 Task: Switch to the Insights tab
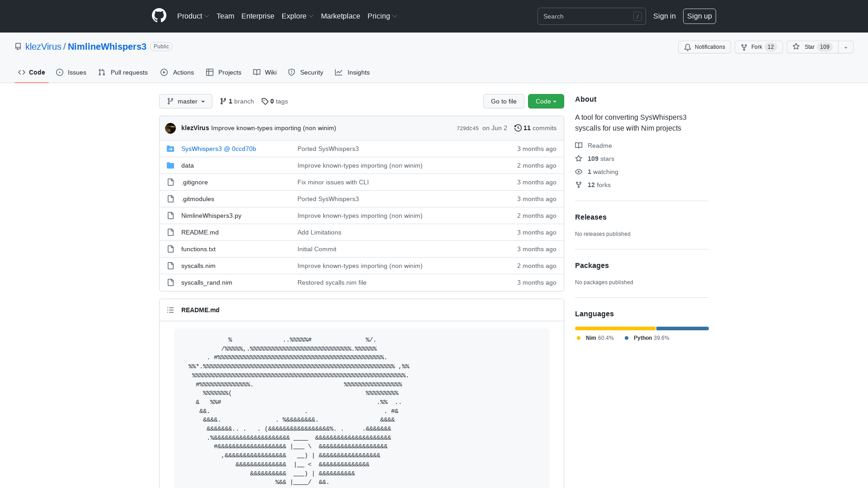(x=353, y=72)
